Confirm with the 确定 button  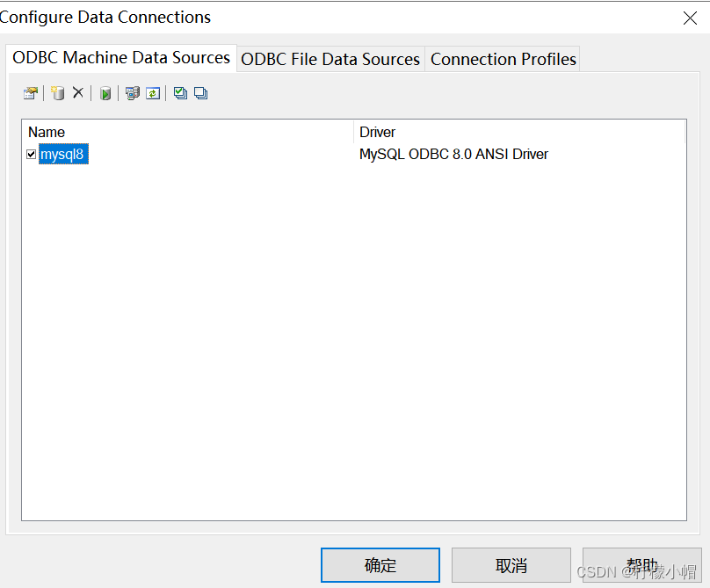380,565
